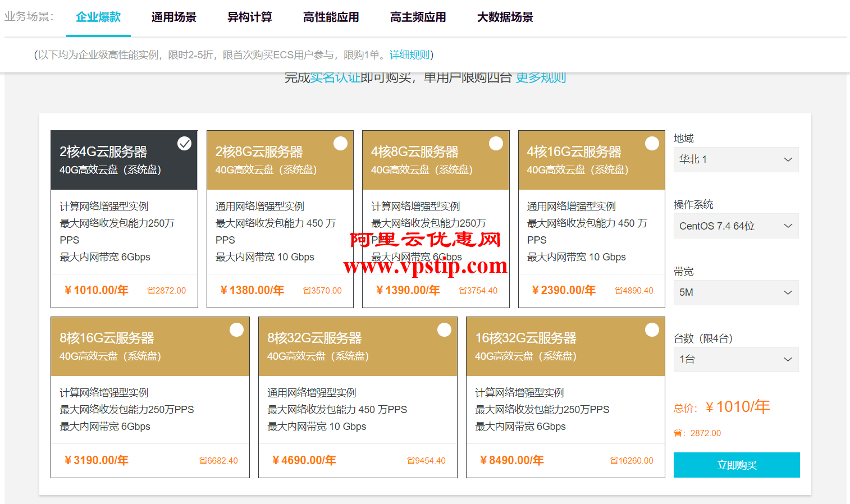The height and width of the screenshot is (504, 850).
Task: Click the 2核4G云服务器 card title
Action: (x=103, y=152)
